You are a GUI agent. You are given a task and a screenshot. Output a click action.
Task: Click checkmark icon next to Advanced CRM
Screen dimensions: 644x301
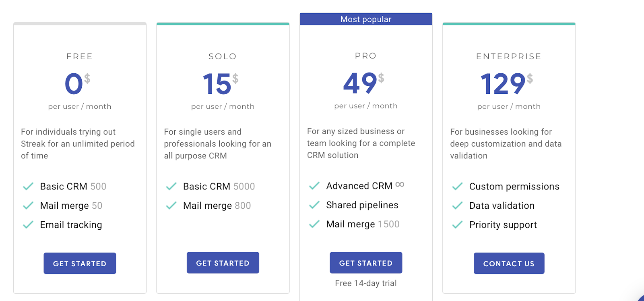tap(314, 186)
